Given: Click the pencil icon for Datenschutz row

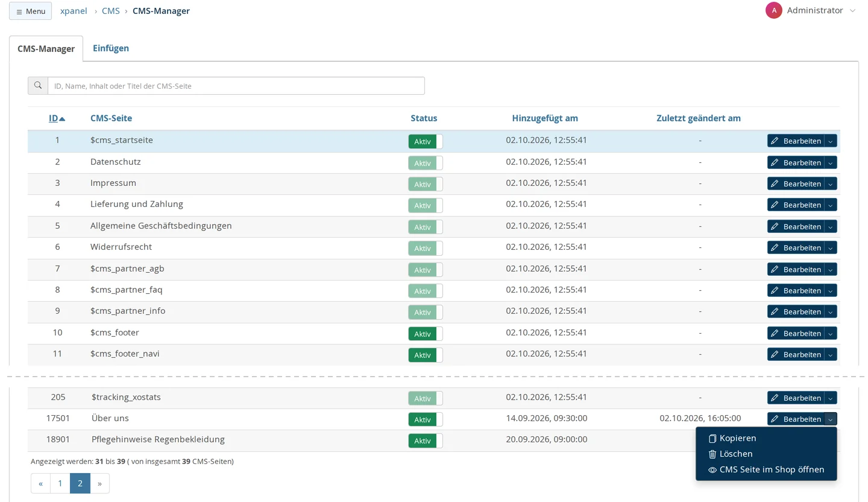Looking at the screenshot, I should tap(775, 163).
